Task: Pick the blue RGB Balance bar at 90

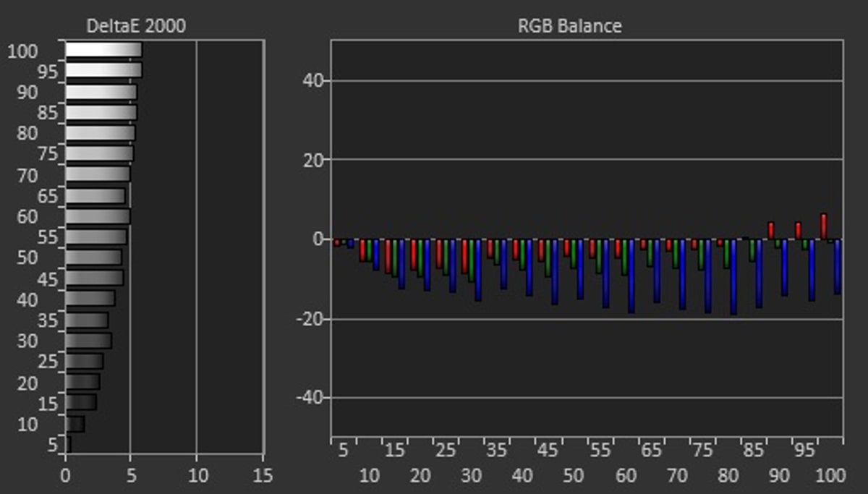Action: 784,268
